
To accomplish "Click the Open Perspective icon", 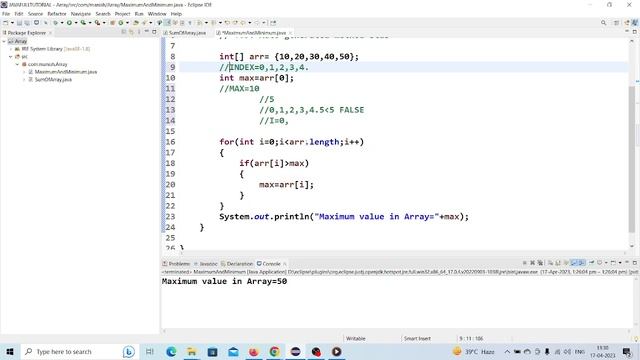I will coord(616,23).
